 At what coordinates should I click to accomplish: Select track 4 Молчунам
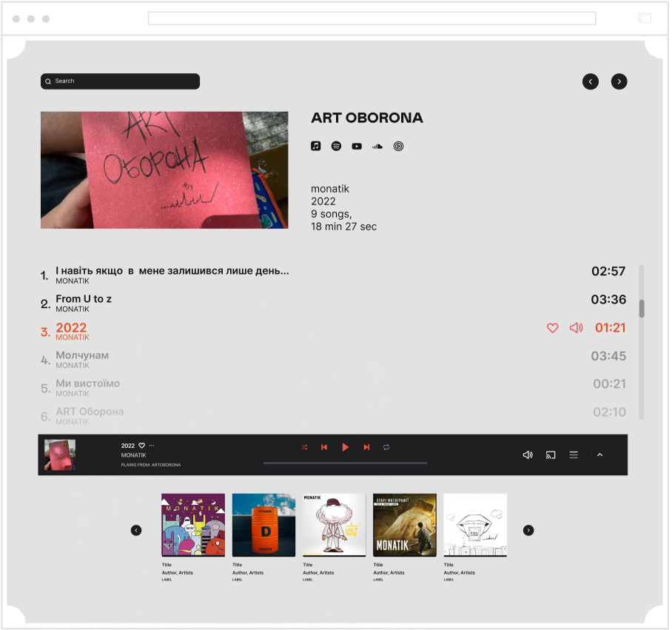(335, 361)
